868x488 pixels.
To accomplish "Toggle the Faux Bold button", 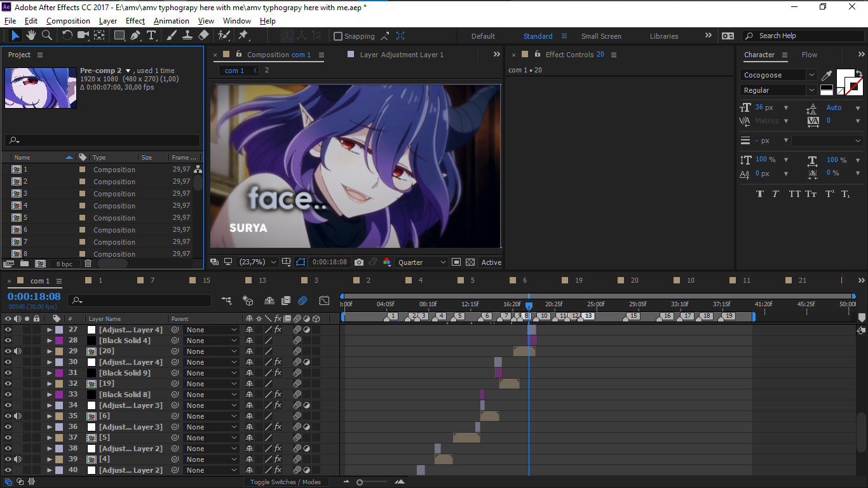I will 760,194.
